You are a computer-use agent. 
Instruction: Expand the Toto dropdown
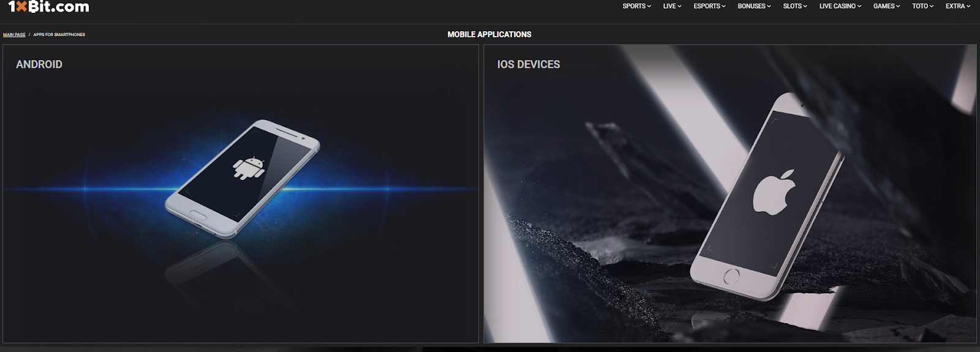(x=922, y=6)
